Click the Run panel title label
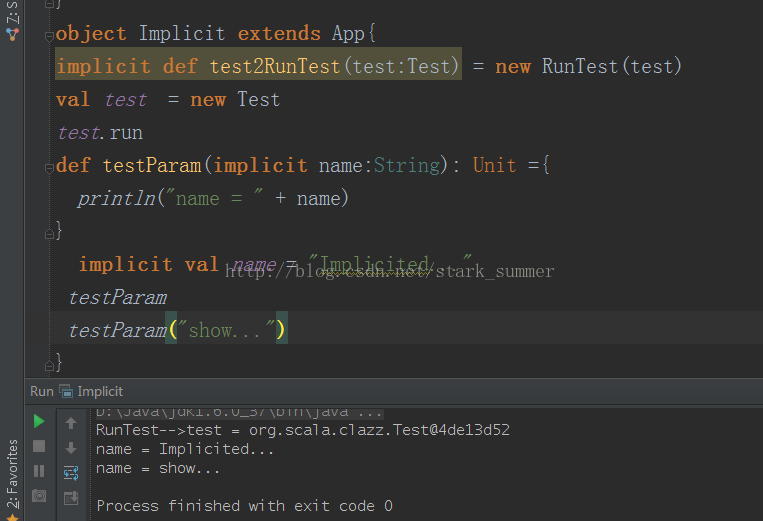763x521 pixels. (41, 392)
